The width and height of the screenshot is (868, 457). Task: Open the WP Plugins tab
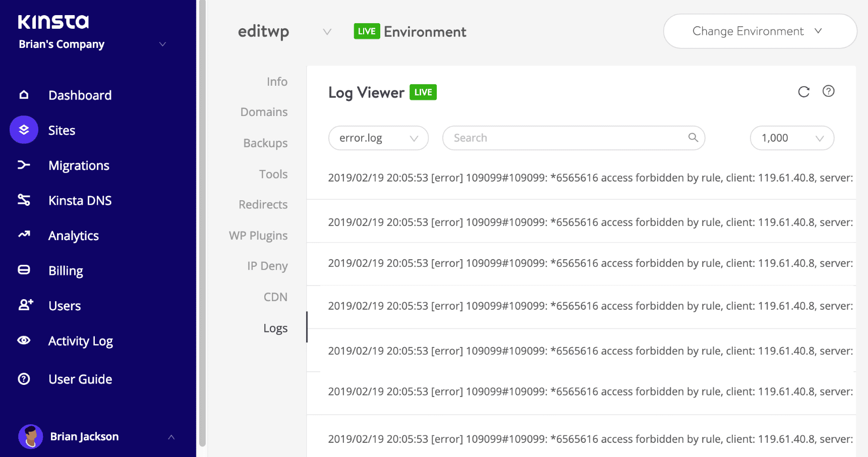(x=258, y=235)
